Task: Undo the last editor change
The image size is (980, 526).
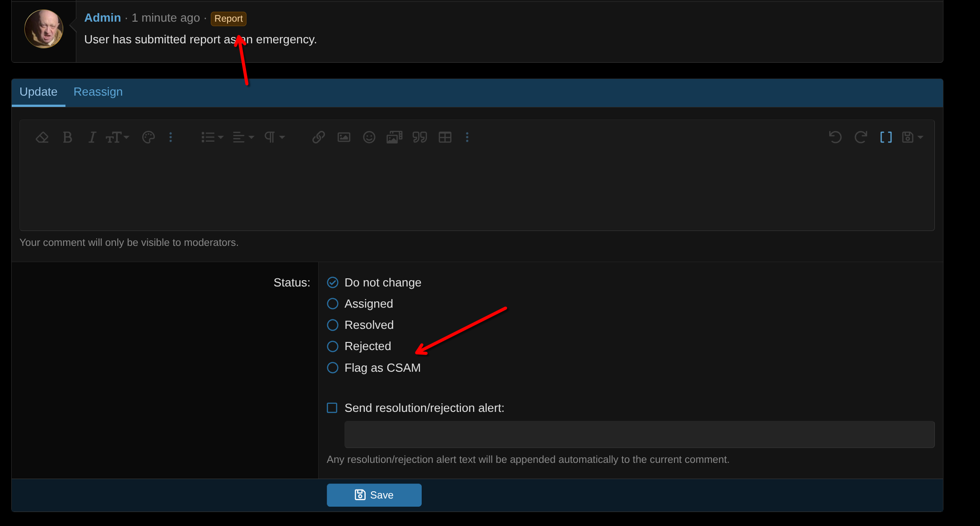Action: pyautogui.click(x=836, y=137)
